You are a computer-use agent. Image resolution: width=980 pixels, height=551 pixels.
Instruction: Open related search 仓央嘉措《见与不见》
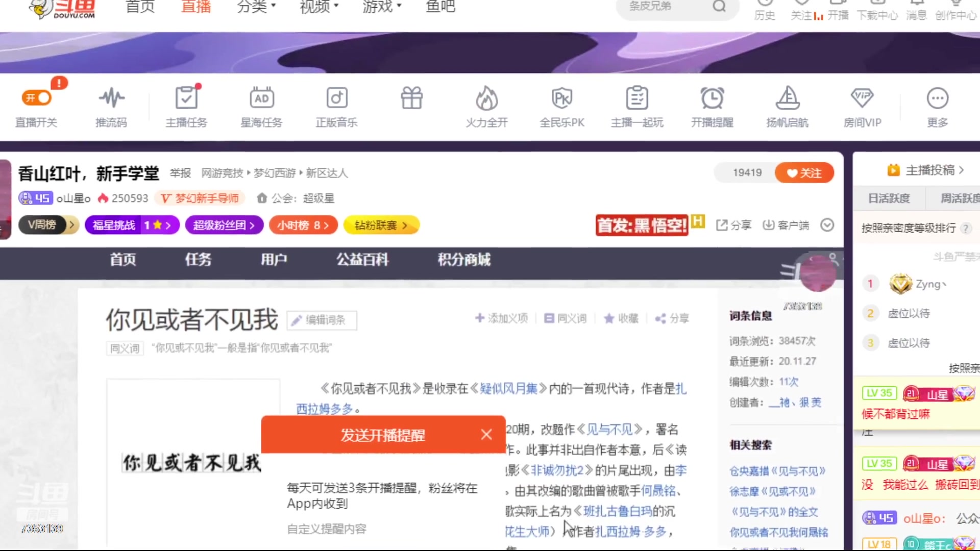pos(777,471)
